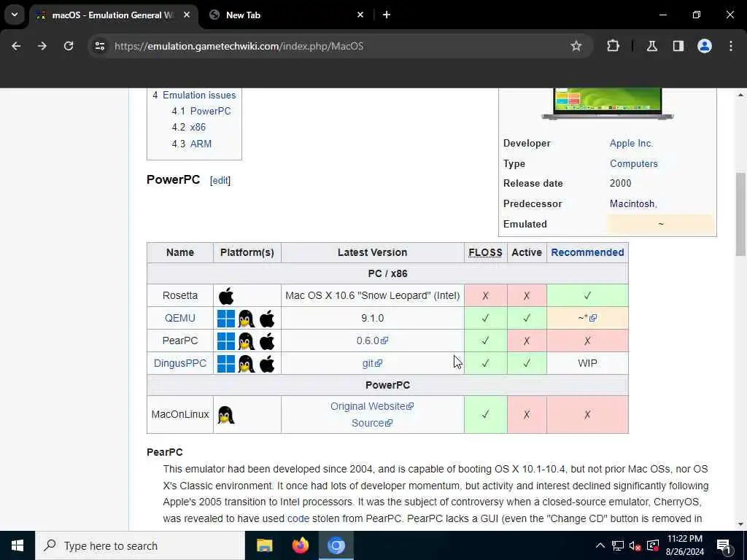Open the PearPC 0.6.0 version link

point(372,341)
